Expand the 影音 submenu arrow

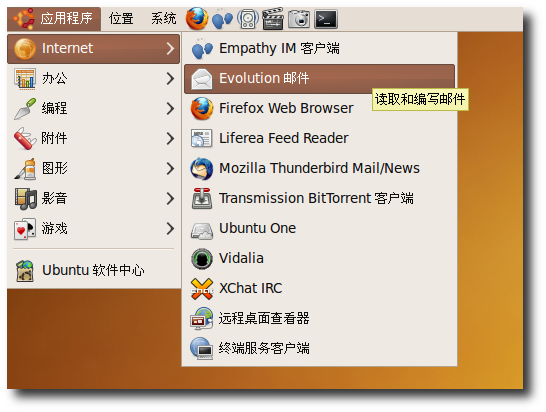170,199
